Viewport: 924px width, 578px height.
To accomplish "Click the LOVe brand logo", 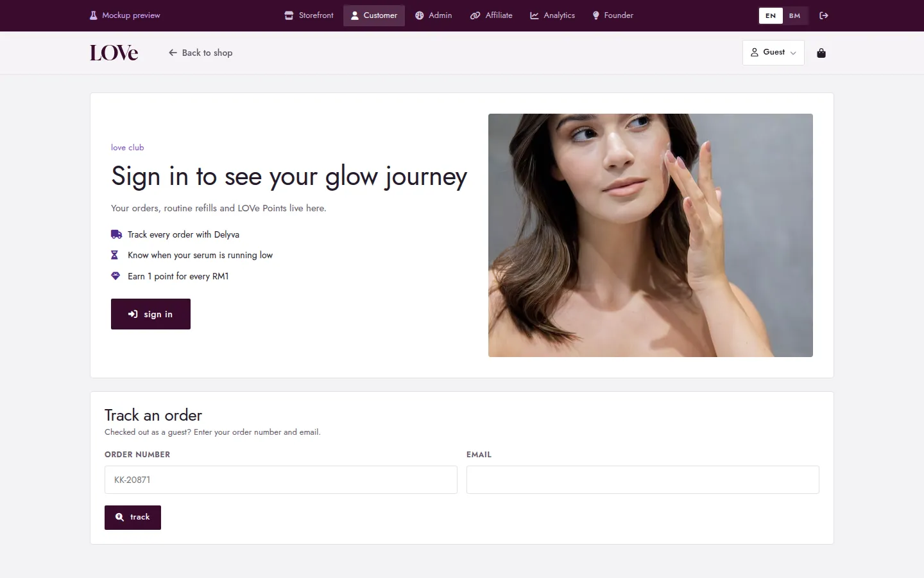I will click(114, 53).
